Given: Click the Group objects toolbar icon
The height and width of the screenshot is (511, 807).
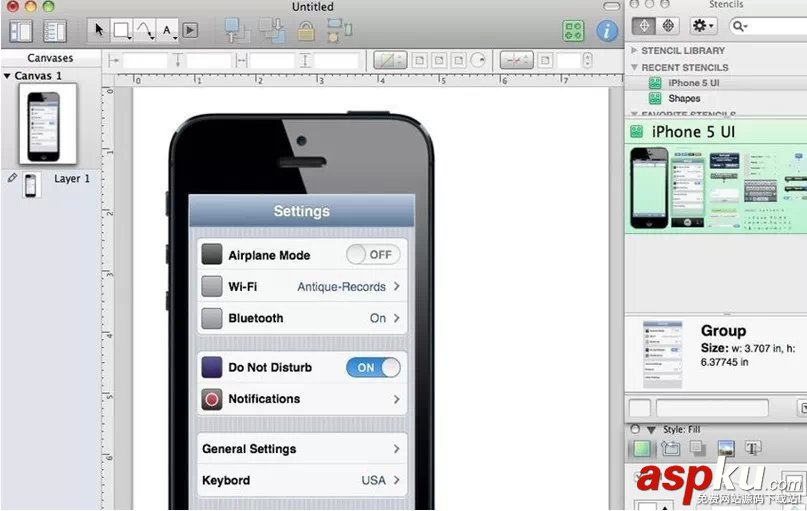Looking at the screenshot, I should [x=339, y=30].
